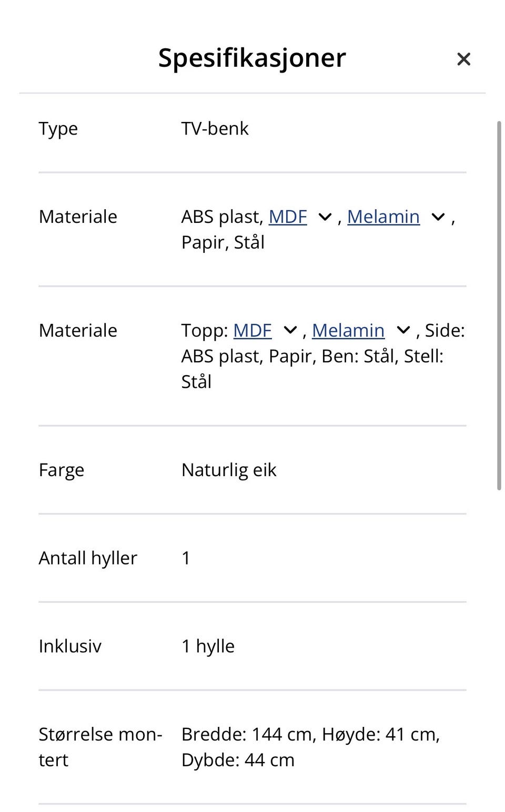Screen dimensions: 505x812
Task: Click the Naturlig eik color value
Action: (229, 470)
